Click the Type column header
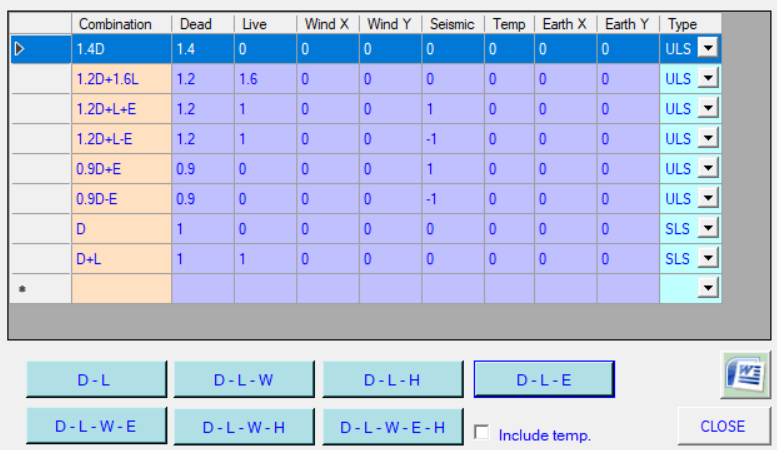 click(x=690, y=24)
